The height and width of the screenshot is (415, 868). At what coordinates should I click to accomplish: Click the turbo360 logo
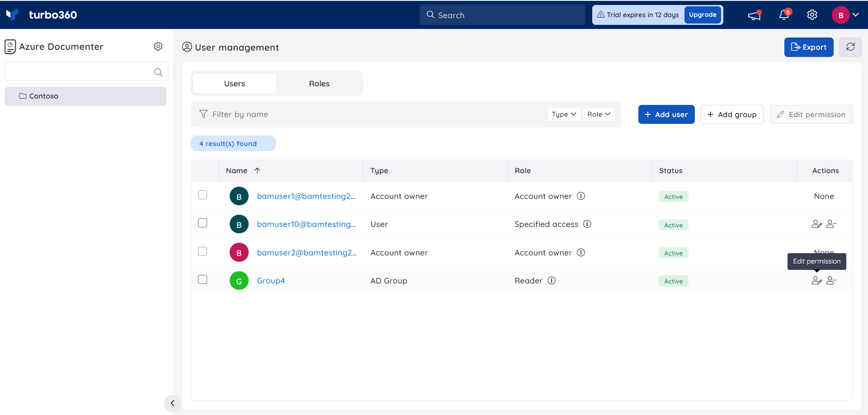pos(41,15)
